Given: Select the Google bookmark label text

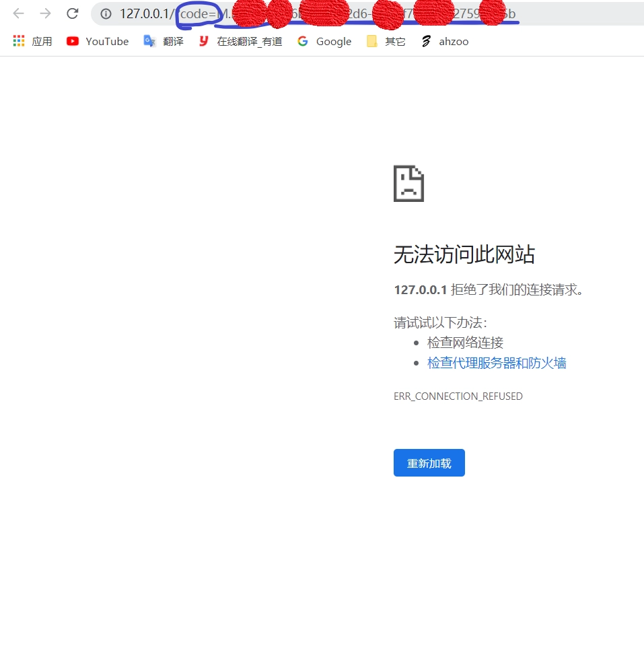Looking at the screenshot, I should pos(334,41).
